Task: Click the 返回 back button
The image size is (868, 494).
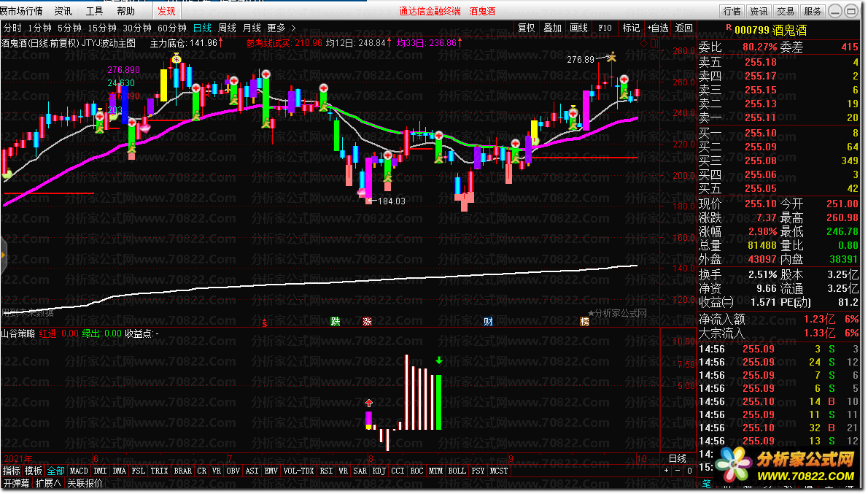Action: coord(683,28)
